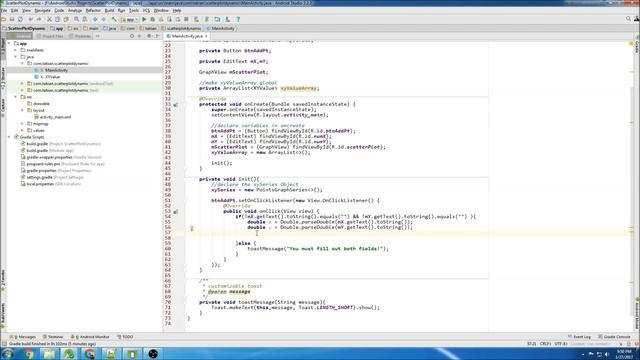The width and height of the screenshot is (640, 360).
Task: Select the MainActivity.java editor tab
Action: (x=187, y=36)
